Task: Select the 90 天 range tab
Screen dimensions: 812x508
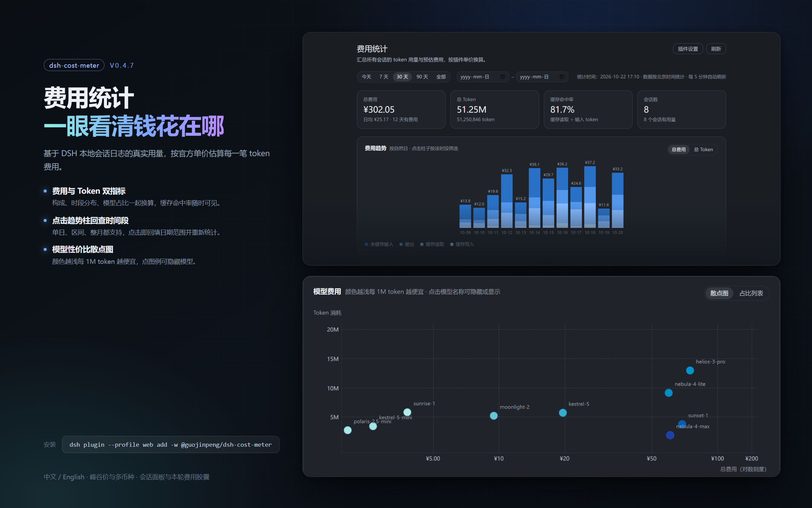Action: [x=422, y=77]
